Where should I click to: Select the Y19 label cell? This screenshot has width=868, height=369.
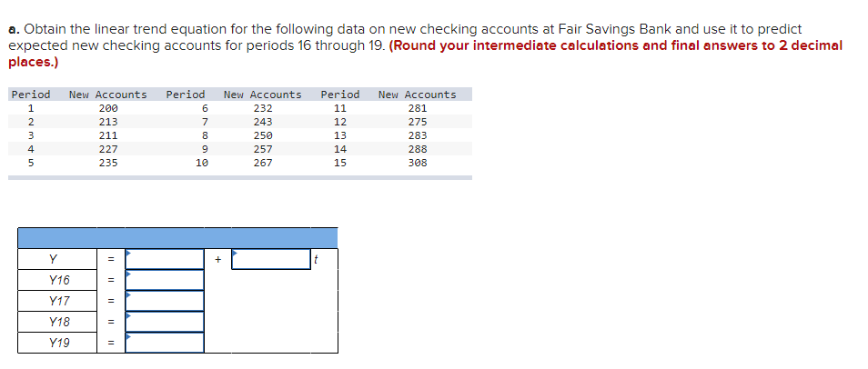pos(57,343)
